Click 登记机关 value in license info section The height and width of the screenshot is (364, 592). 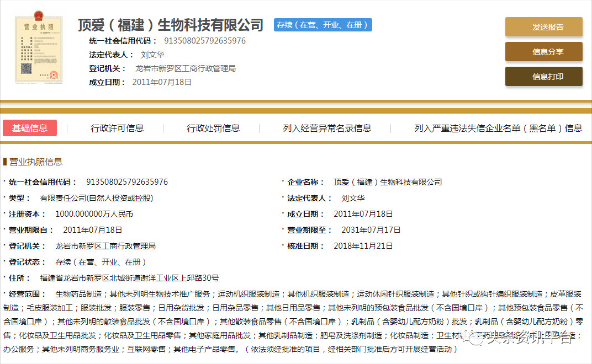pyautogui.click(x=105, y=247)
